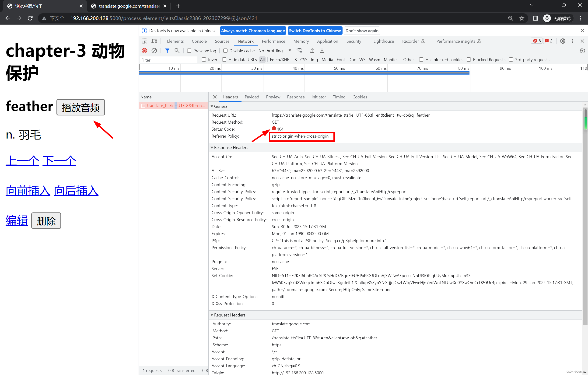Export HAR file download icon
This screenshot has width=588, height=375.
tap(322, 51)
